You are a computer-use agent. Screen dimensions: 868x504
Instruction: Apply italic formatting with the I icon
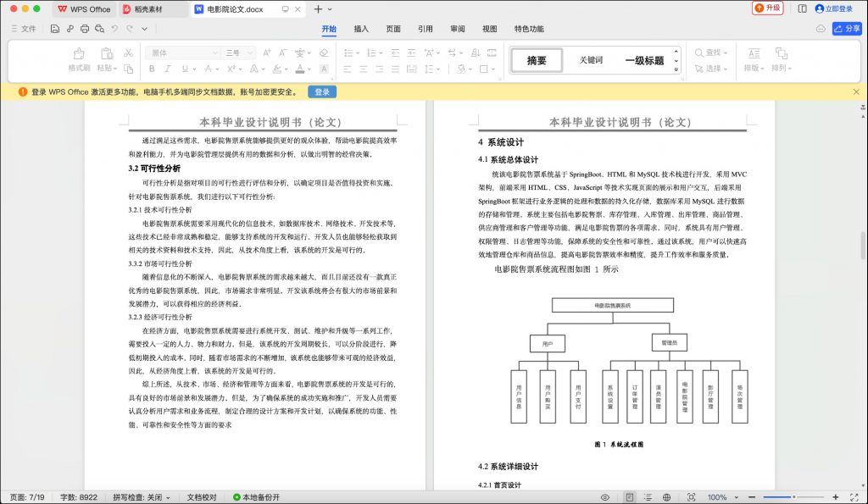[167, 68]
